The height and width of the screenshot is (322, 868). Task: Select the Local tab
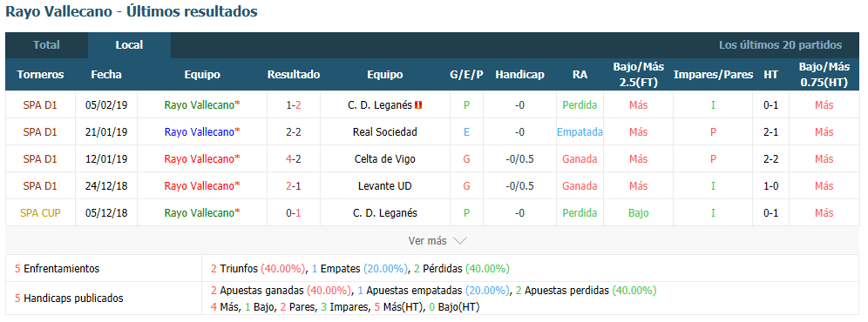point(129,45)
